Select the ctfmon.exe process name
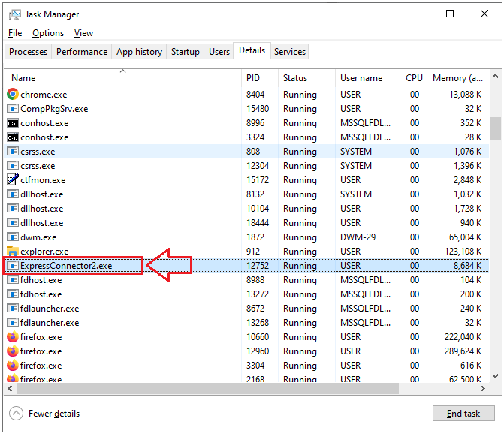This screenshot has width=504, height=434. pyautogui.click(x=43, y=180)
